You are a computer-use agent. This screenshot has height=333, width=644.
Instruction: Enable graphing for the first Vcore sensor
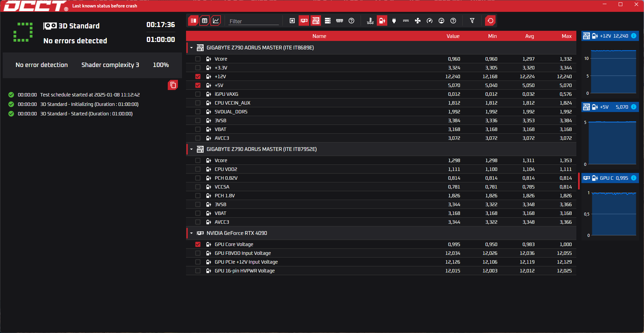pyautogui.click(x=198, y=59)
